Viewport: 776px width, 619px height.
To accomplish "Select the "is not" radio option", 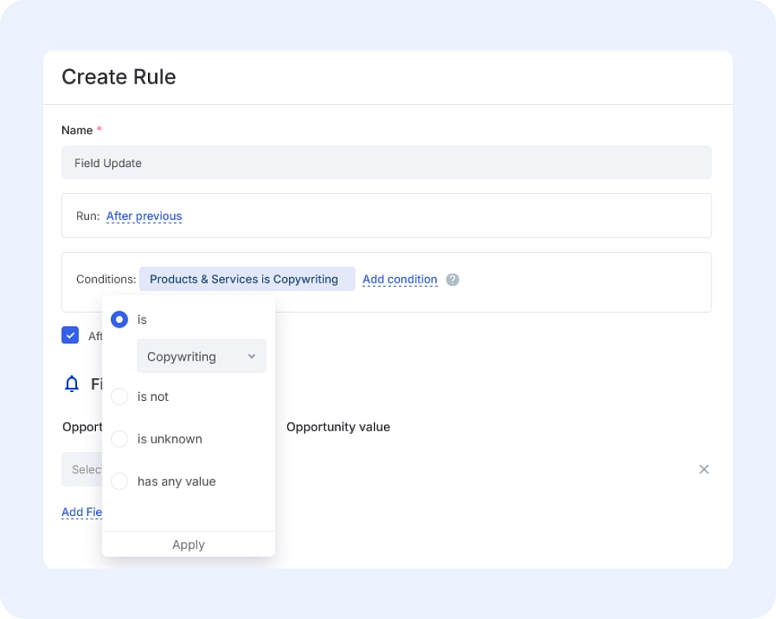I will click(x=120, y=397).
